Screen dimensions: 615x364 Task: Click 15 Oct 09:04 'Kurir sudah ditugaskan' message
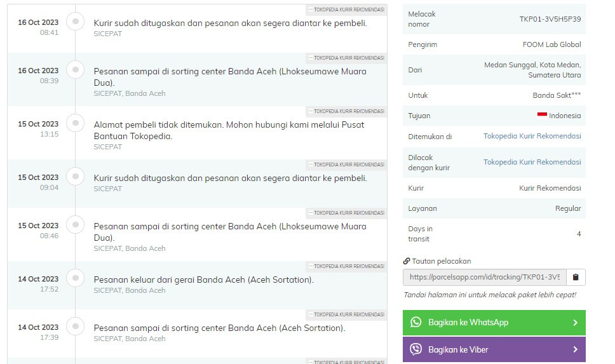(230, 178)
